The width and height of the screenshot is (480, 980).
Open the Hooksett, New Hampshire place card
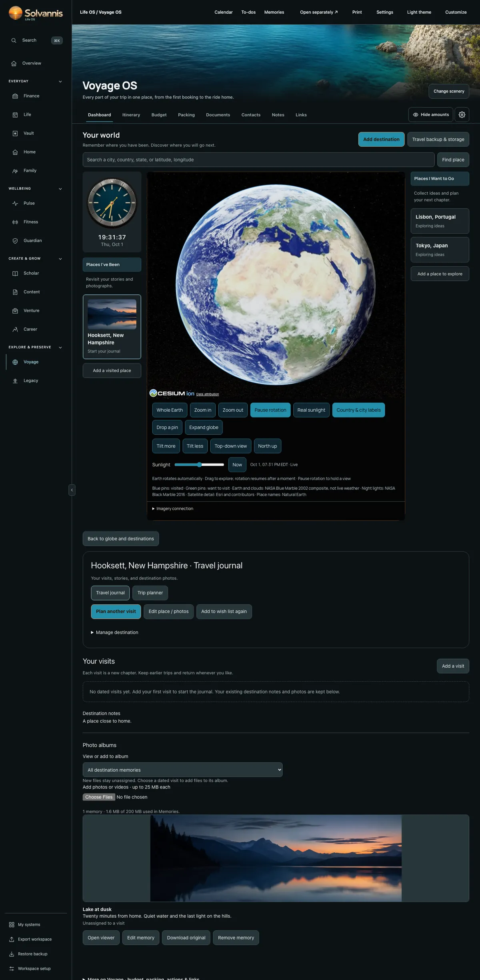pyautogui.click(x=112, y=327)
